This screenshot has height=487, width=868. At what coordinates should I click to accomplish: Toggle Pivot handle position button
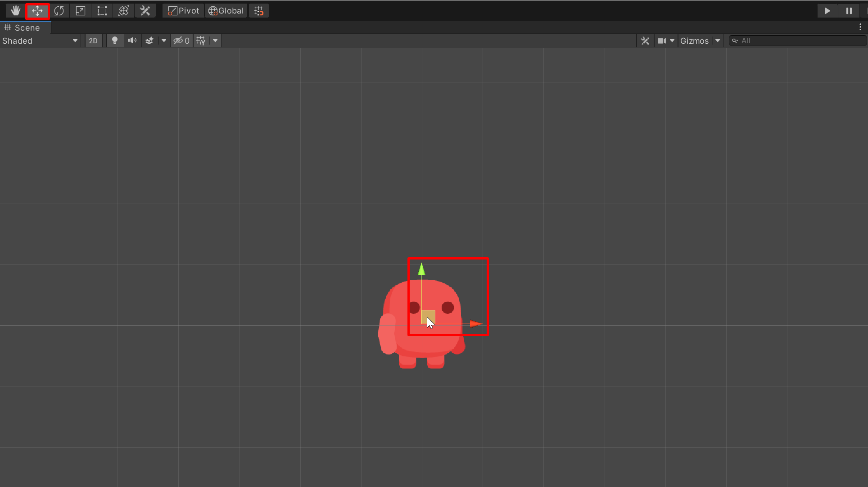point(183,11)
